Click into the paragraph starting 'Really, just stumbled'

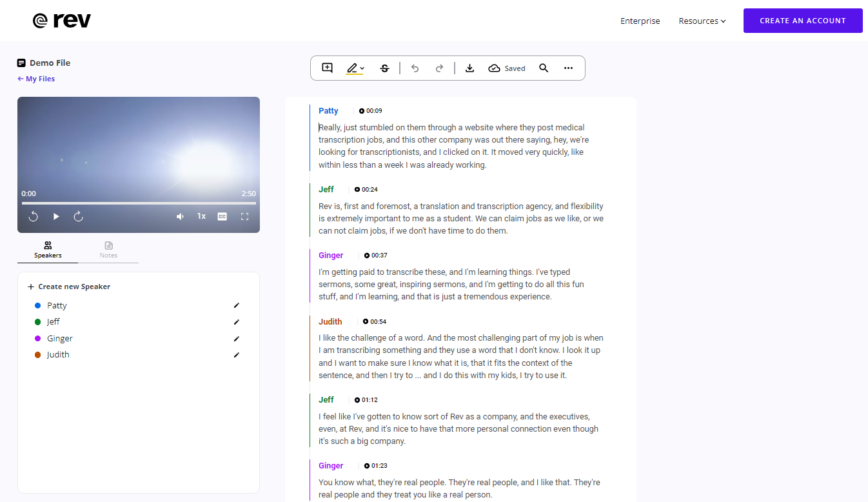453,146
